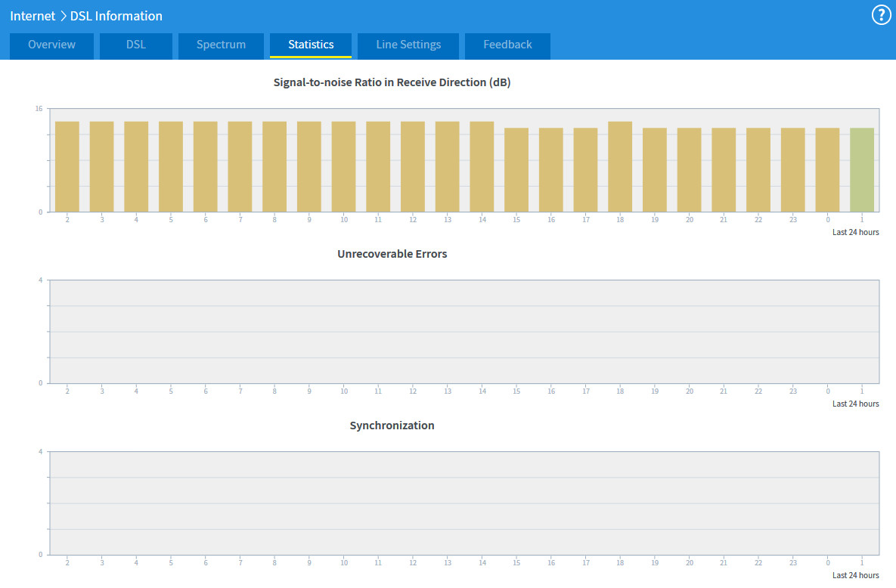Click 'Last 24 hours' under the Synchronization chart
This screenshot has height=588, width=896.
855,576
